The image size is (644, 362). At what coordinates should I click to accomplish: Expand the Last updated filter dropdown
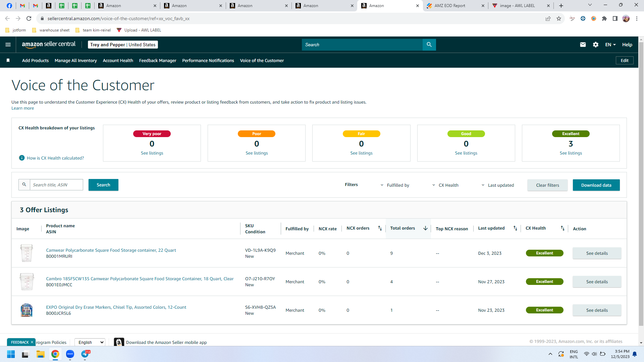tap(497, 185)
